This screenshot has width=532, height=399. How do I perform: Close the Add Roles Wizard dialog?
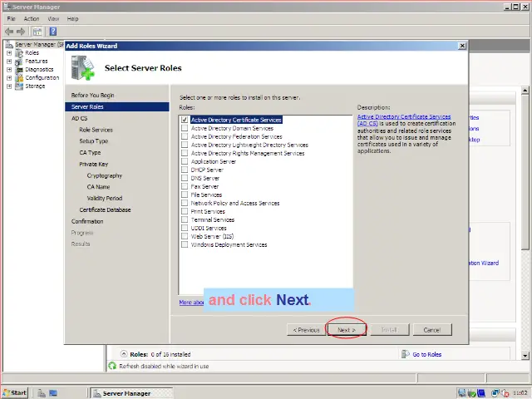tap(462, 46)
